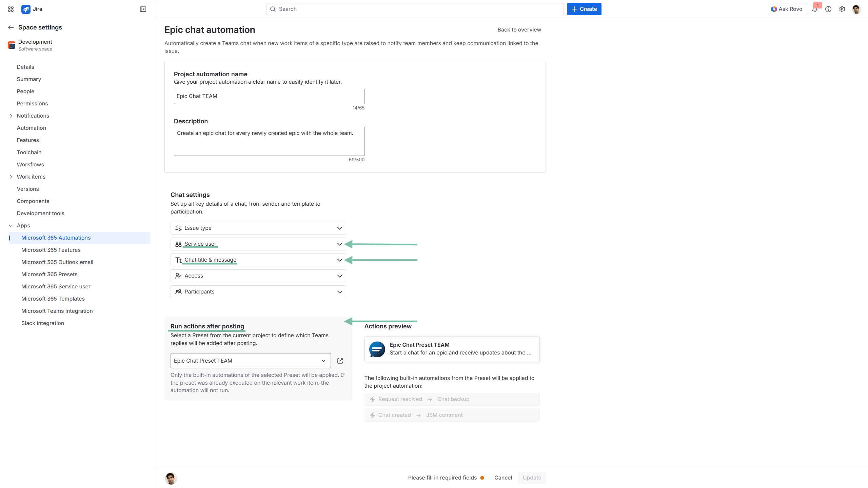
Task: Open the app switcher grid icon
Action: [x=11, y=9]
